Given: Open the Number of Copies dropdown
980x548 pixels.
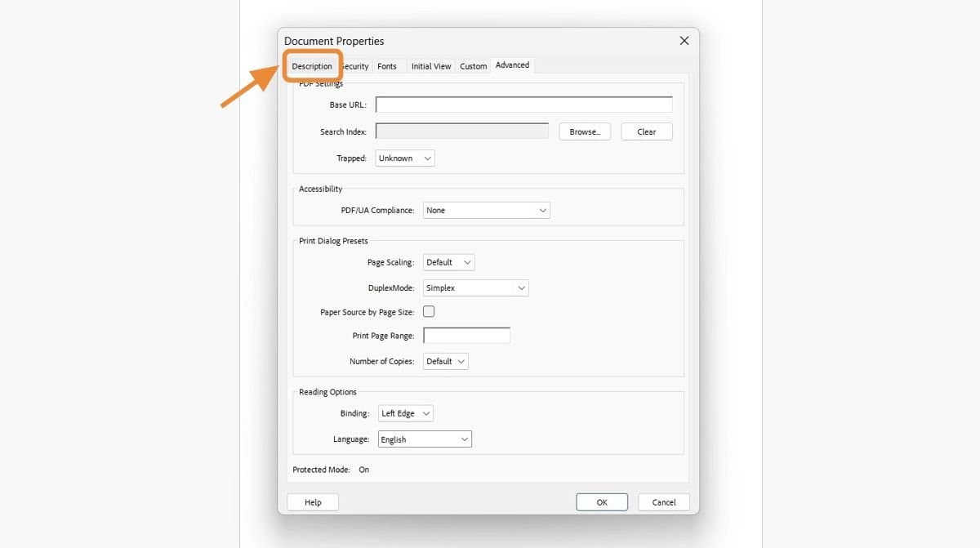Looking at the screenshot, I should [x=445, y=361].
